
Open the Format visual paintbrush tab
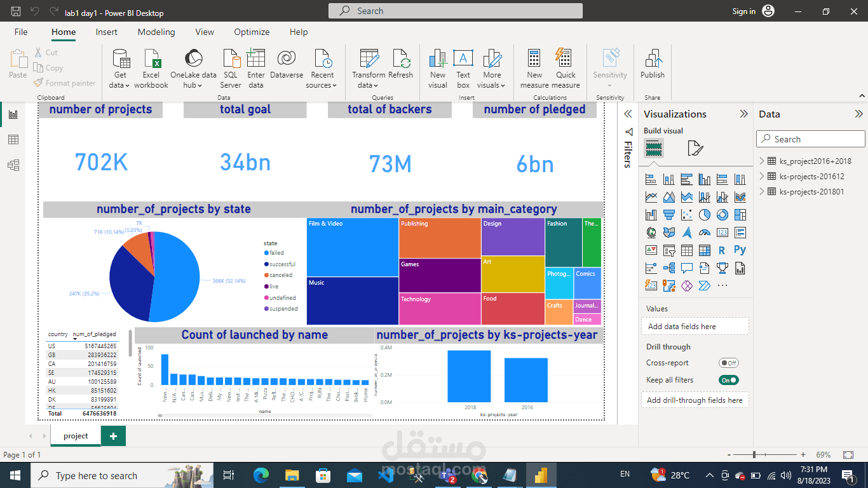click(x=695, y=149)
